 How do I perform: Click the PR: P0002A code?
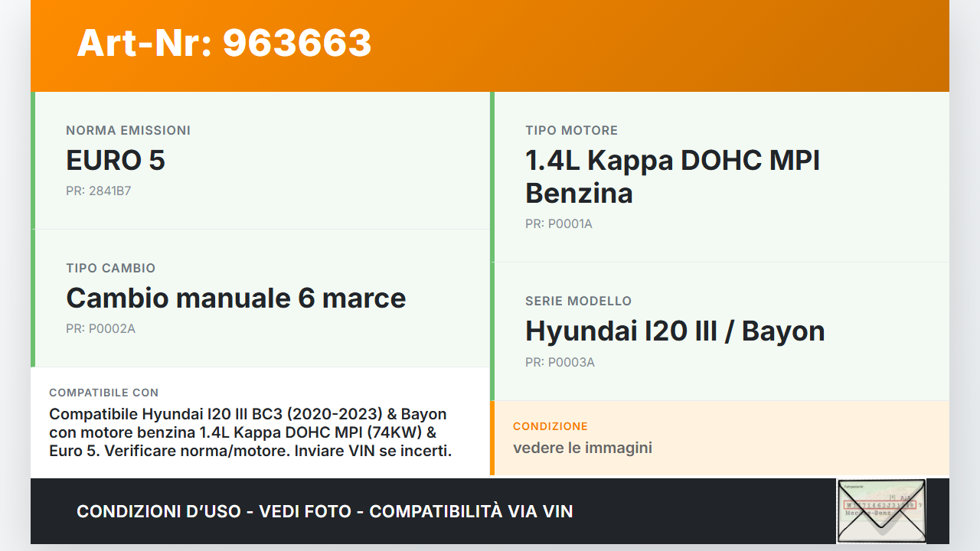[100, 329]
